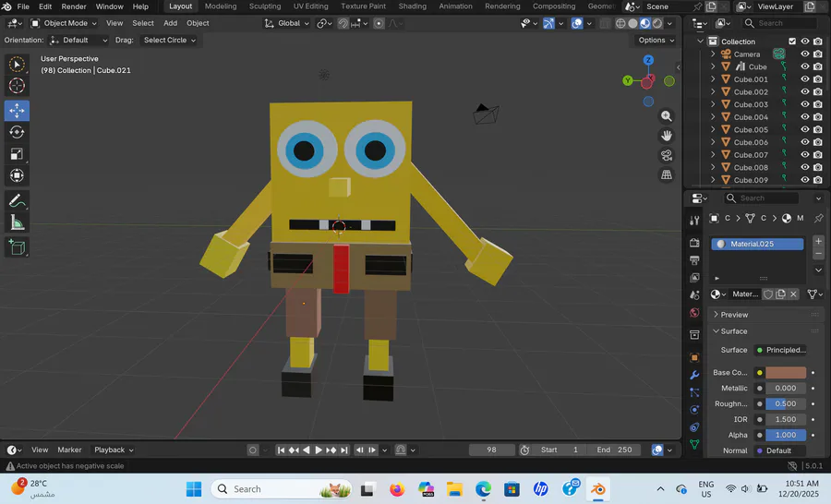Select the Transform tool
This screenshot has height=504, width=831.
[x=17, y=175]
